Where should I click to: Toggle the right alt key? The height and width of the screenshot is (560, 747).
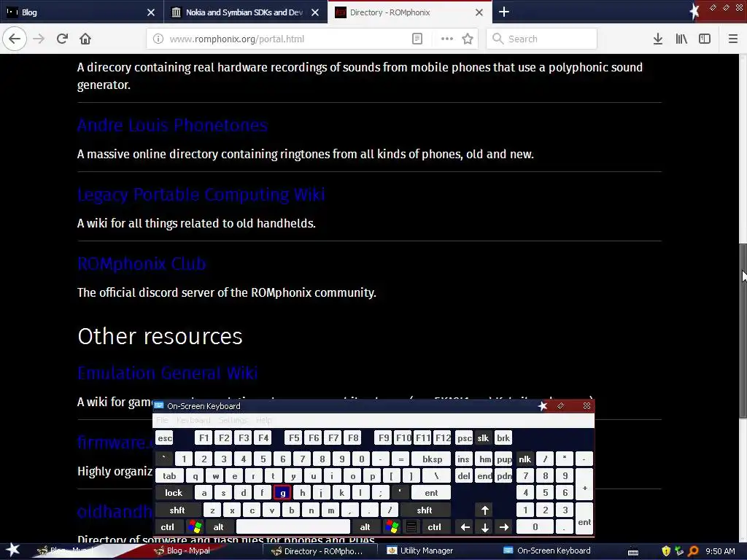365,527
